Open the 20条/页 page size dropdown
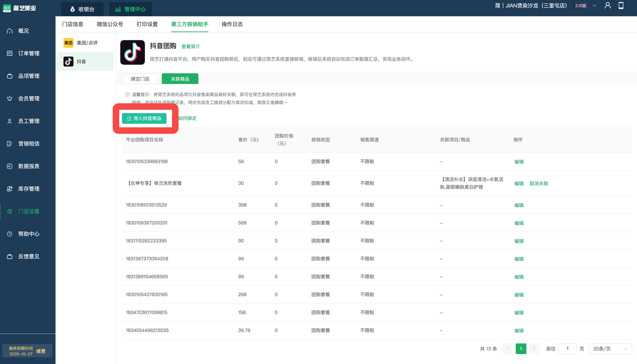The height and width of the screenshot is (364, 637). (x=610, y=349)
